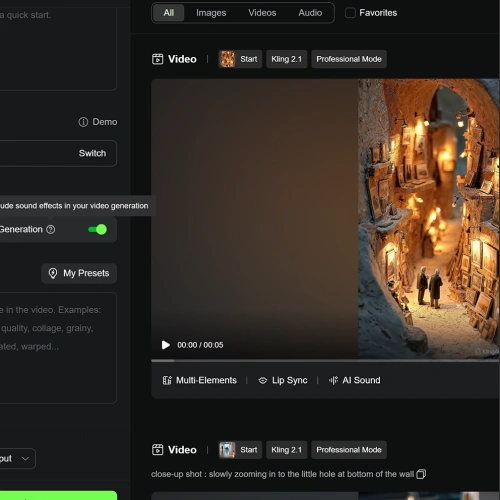500x500 pixels.
Task: Open Lip Sync for this video
Action: click(x=283, y=380)
